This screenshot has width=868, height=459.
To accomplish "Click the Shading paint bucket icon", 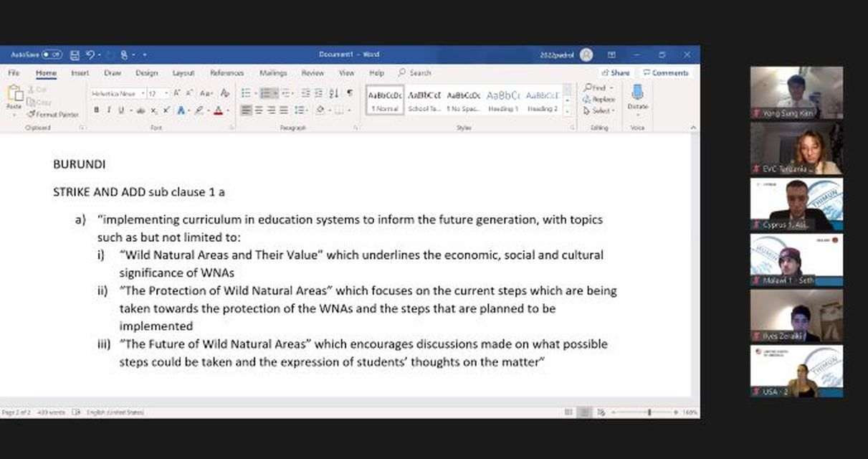I will (x=320, y=110).
